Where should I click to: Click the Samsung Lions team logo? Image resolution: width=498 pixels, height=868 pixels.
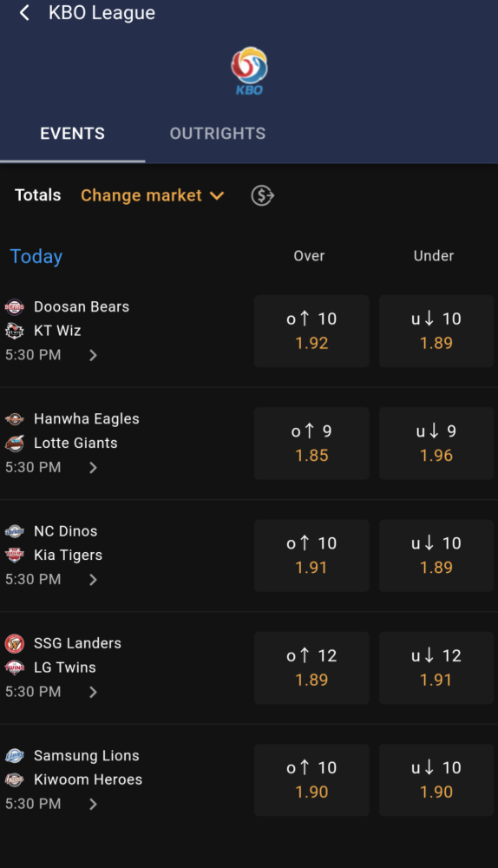pos(15,756)
